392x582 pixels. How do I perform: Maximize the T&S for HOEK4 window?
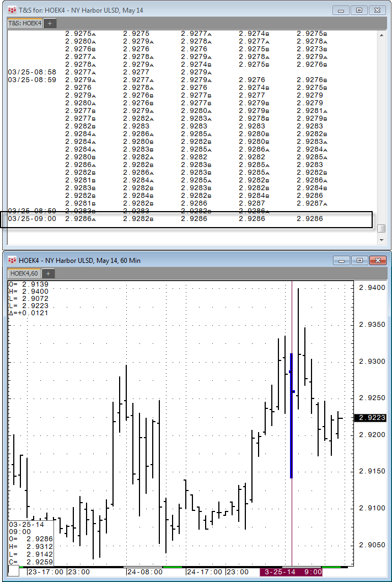tap(359, 10)
